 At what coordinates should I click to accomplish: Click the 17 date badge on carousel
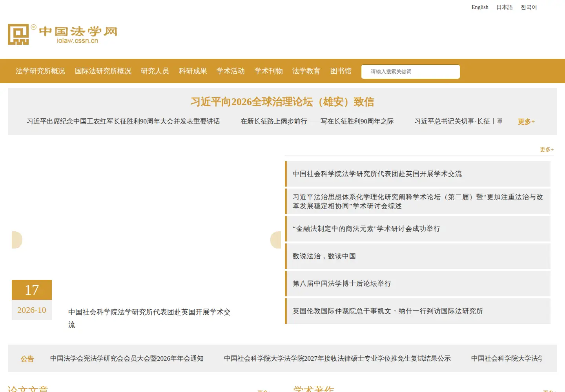pyautogui.click(x=32, y=290)
